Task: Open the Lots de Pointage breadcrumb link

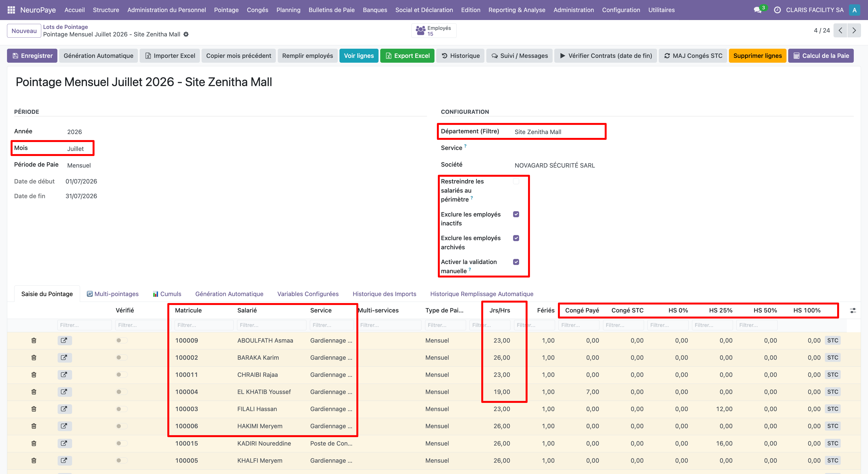Action: coord(65,27)
